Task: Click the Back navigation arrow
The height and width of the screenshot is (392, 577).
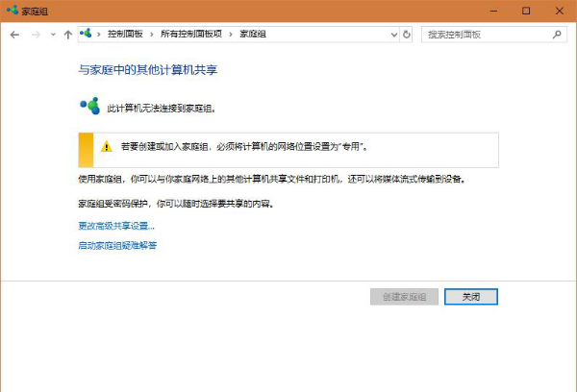Action: coord(14,34)
